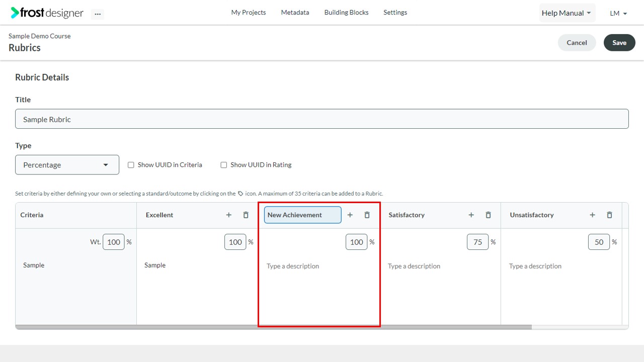This screenshot has height=362, width=644.
Task: Go to My Projects
Action: [x=249, y=13]
